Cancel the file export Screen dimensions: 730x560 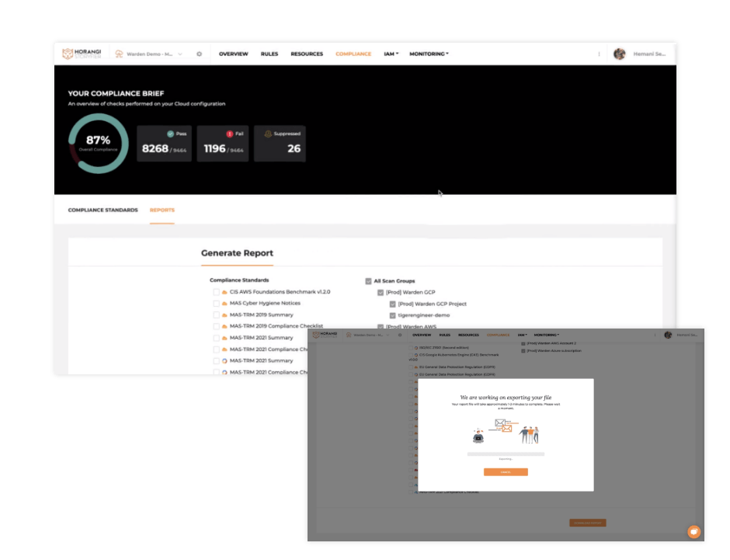(x=506, y=472)
